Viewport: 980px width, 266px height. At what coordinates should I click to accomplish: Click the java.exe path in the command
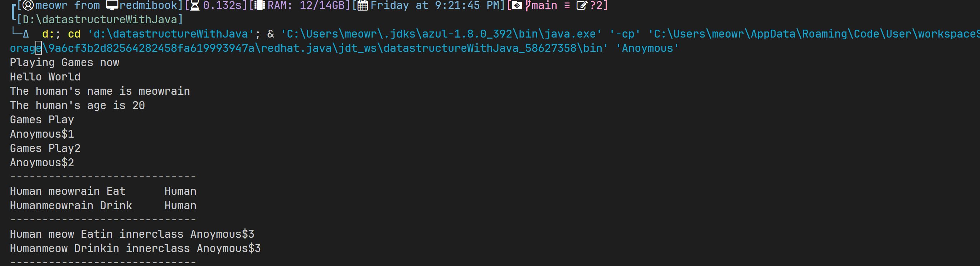pos(441,34)
